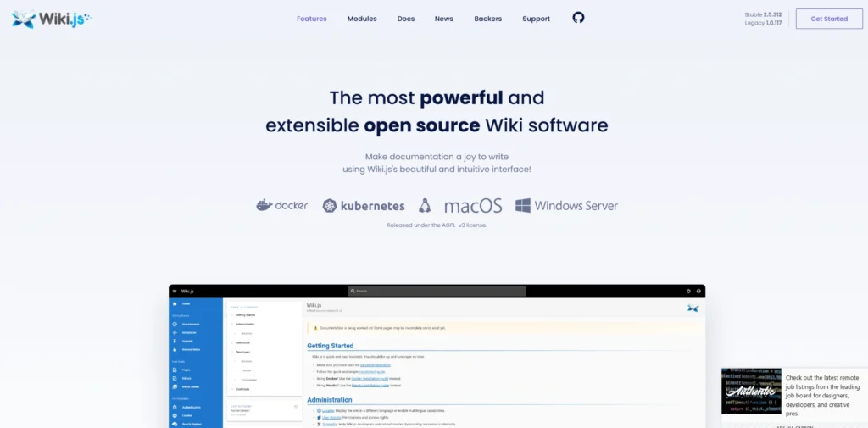This screenshot has width=868, height=428.
Task: Select Administration in the table of contents
Action: [245, 324]
